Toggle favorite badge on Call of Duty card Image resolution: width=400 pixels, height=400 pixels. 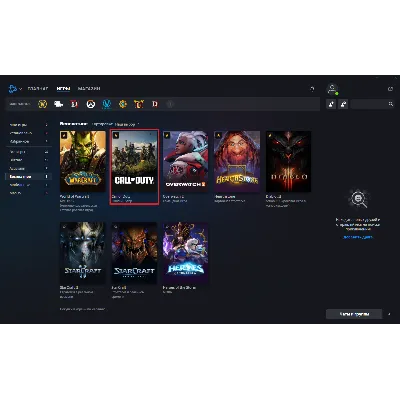(116, 135)
